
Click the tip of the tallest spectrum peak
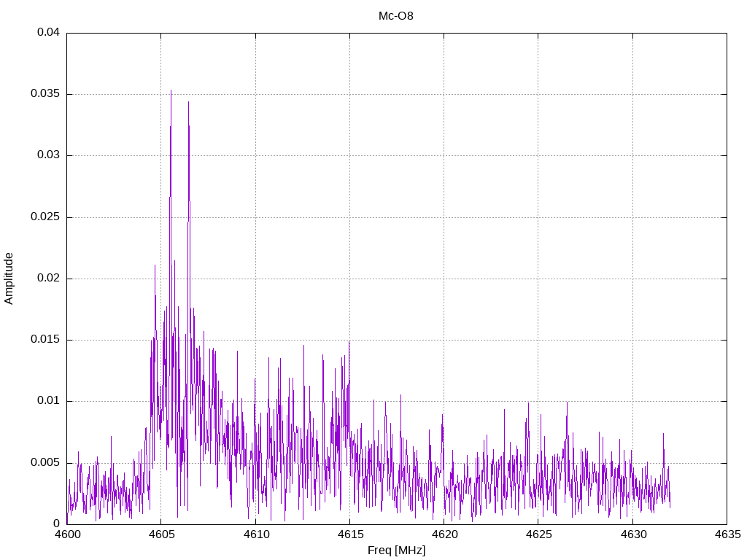pyautogui.click(x=171, y=90)
